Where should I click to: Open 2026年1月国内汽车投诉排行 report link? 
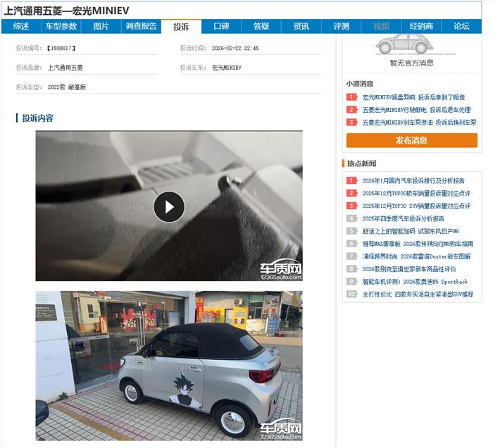pos(413,180)
